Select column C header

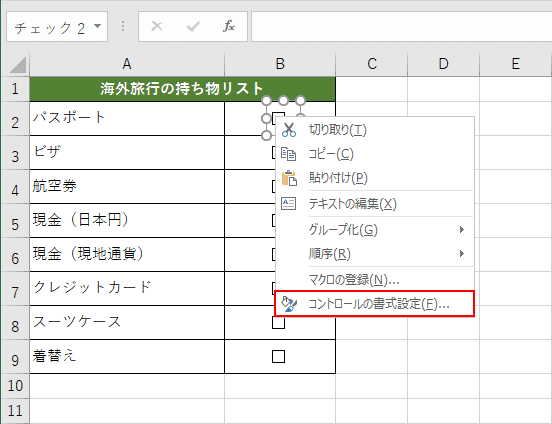point(372,64)
